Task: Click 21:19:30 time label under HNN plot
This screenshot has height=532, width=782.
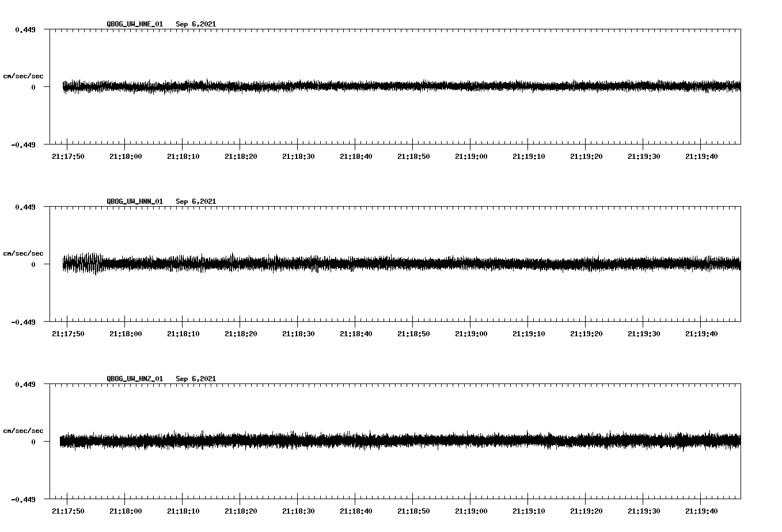Action: coord(644,334)
